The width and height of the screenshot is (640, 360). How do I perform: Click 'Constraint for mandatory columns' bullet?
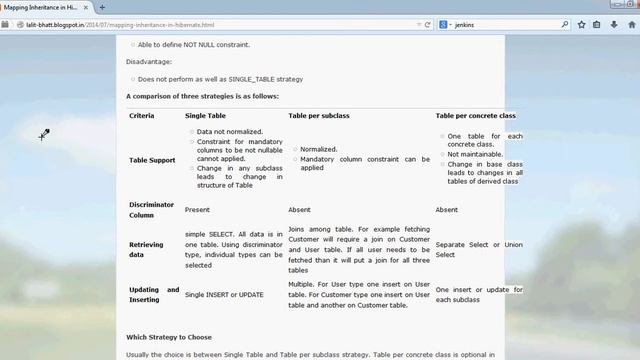[240, 150]
